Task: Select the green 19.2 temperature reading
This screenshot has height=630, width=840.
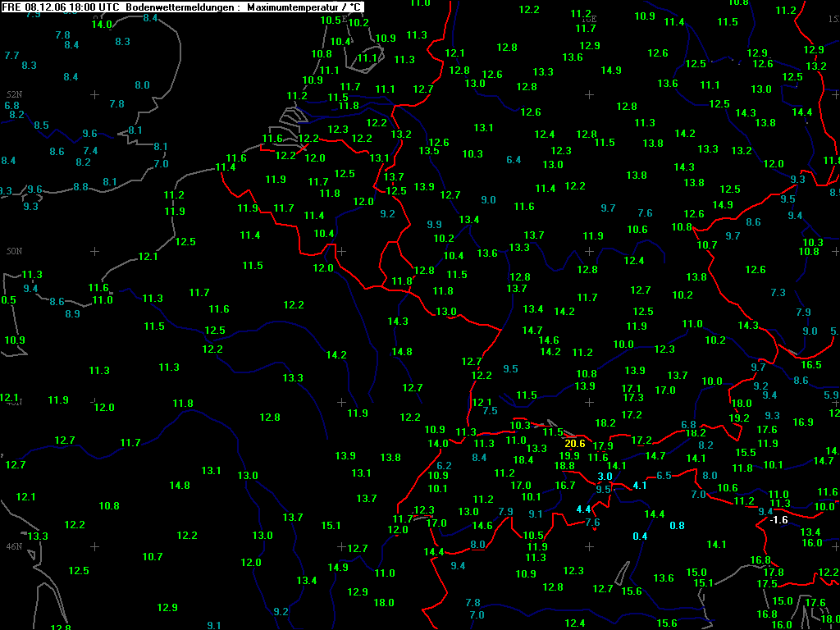Action: click(739, 418)
